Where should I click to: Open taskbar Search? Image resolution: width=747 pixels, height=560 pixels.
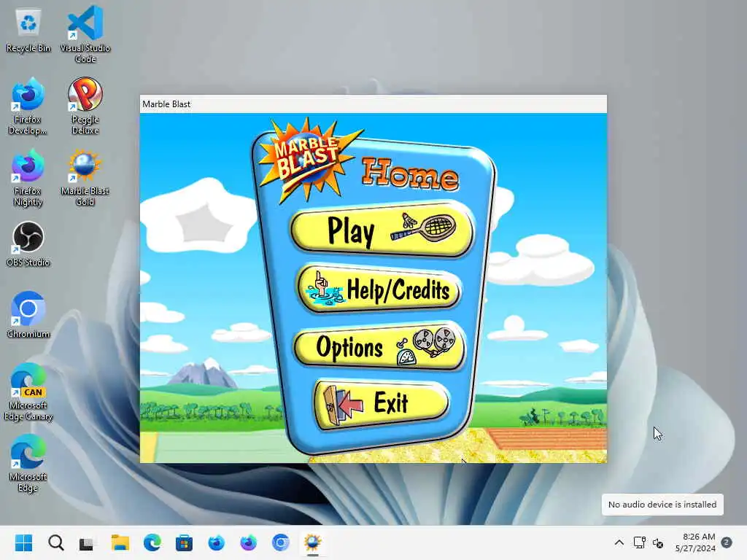coord(55,542)
